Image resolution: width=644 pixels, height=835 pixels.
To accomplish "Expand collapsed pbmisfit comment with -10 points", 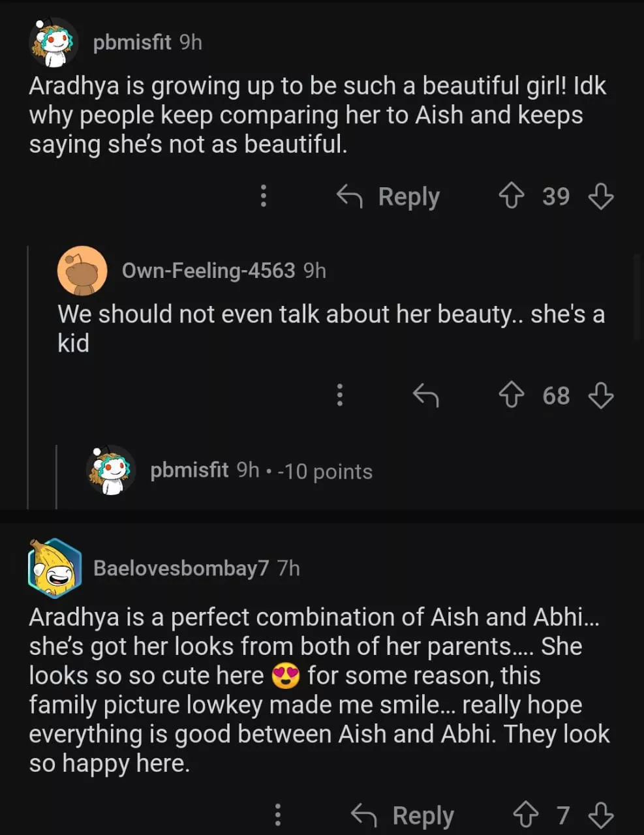I will pyautogui.click(x=261, y=470).
